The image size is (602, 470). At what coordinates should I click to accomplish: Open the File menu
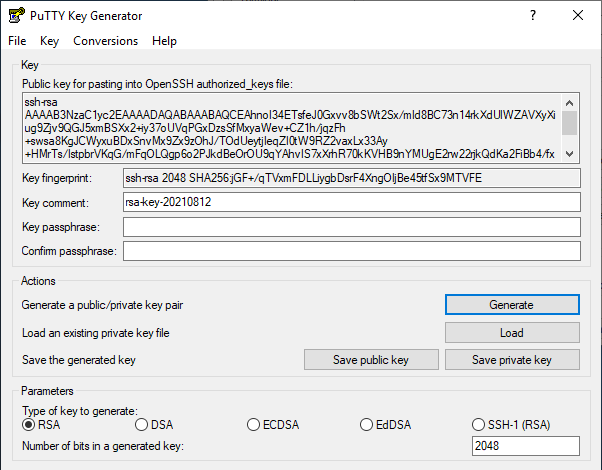click(x=17, y=41)
